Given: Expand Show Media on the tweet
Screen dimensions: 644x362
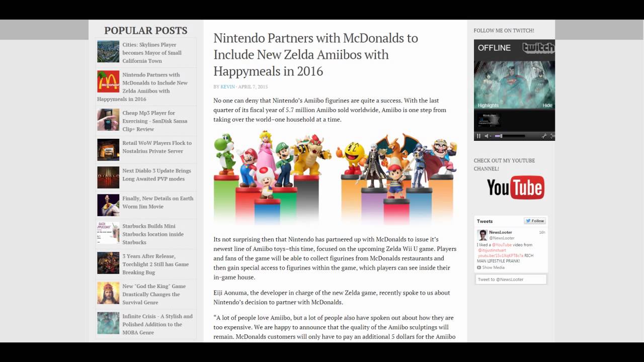Looking at the screenshot, I should coord(491,267).
